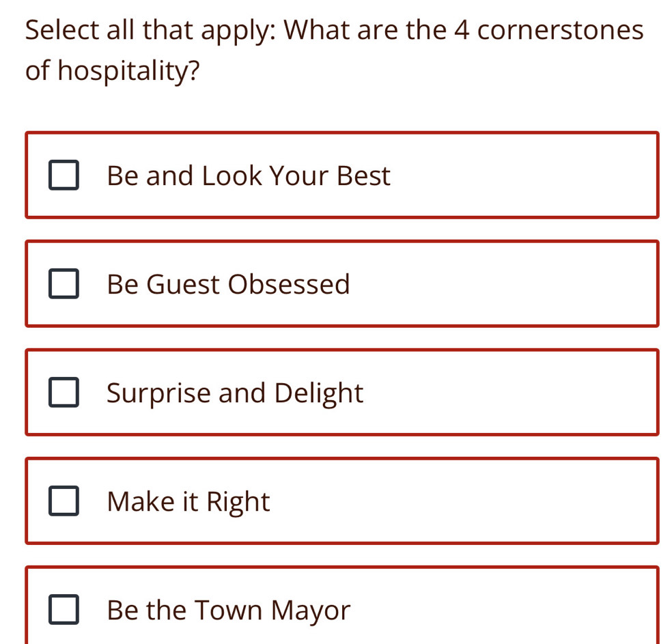Check the Be the Town Mayor checkbox
Viewport: 672px width, 644px height.
pos(64,610)
